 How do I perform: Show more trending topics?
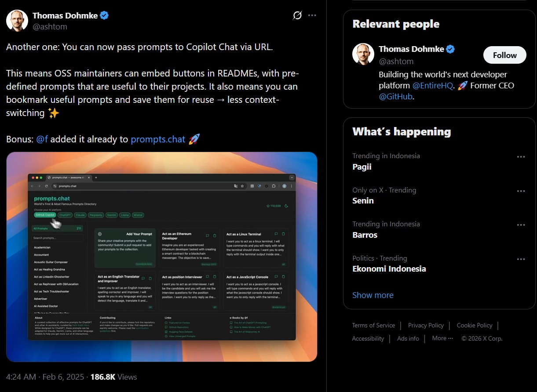373,295
